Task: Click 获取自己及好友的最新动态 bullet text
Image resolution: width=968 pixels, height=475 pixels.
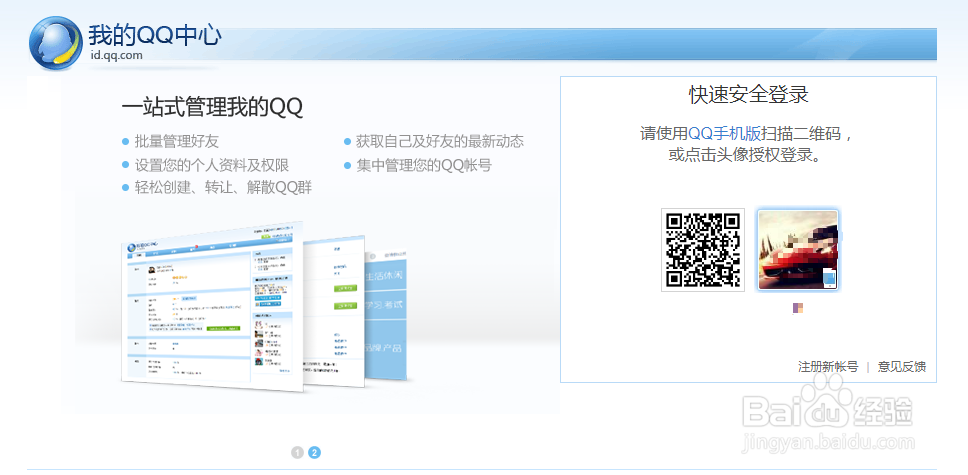Action: 440,141
